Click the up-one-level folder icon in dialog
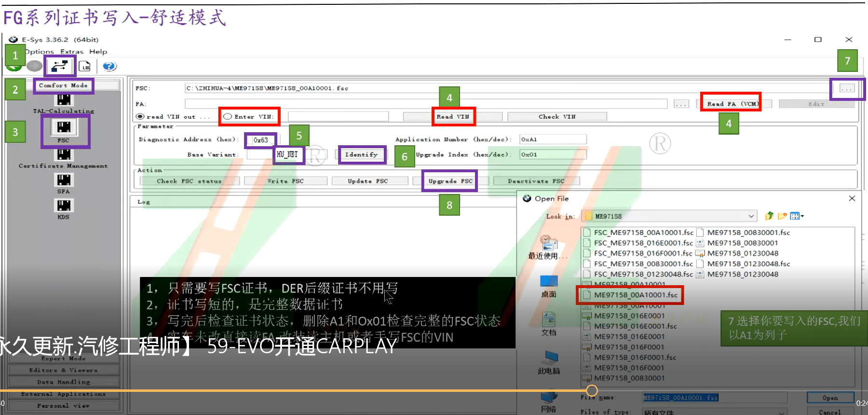 (x=769, y=216)
